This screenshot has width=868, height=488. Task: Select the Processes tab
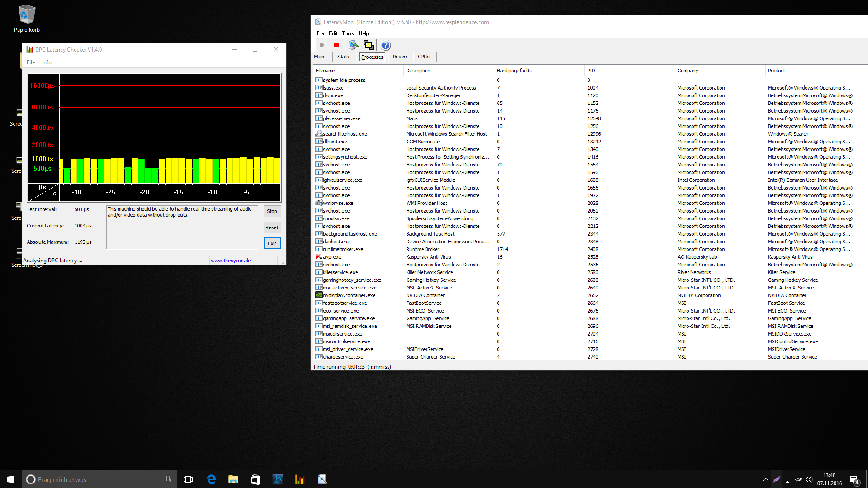372,57
